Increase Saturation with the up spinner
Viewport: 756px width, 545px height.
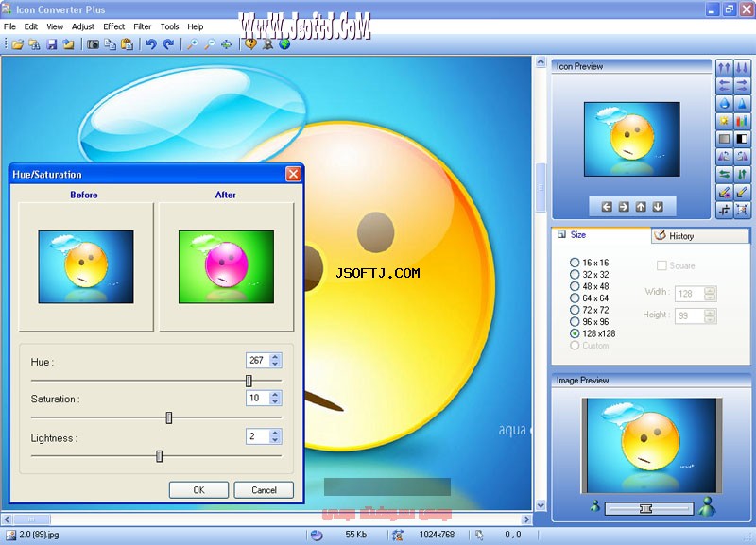(x=275, y=395)
